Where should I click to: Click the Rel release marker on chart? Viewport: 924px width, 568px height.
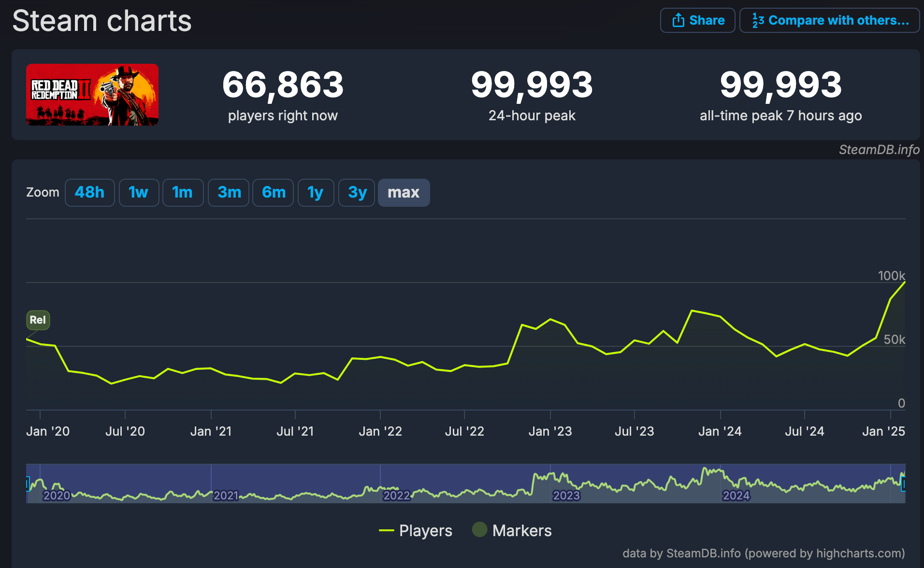pos(38,320)
